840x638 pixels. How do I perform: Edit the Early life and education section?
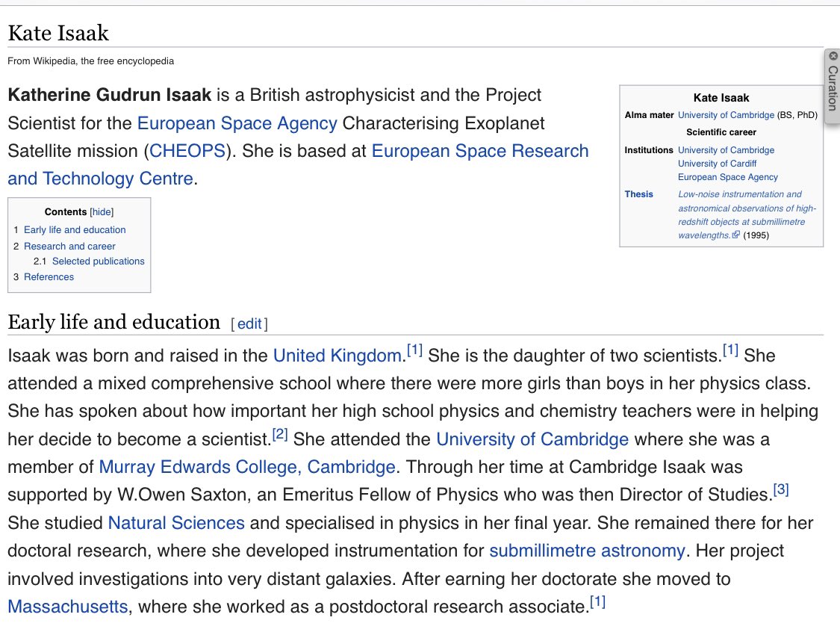pos(249,323)
